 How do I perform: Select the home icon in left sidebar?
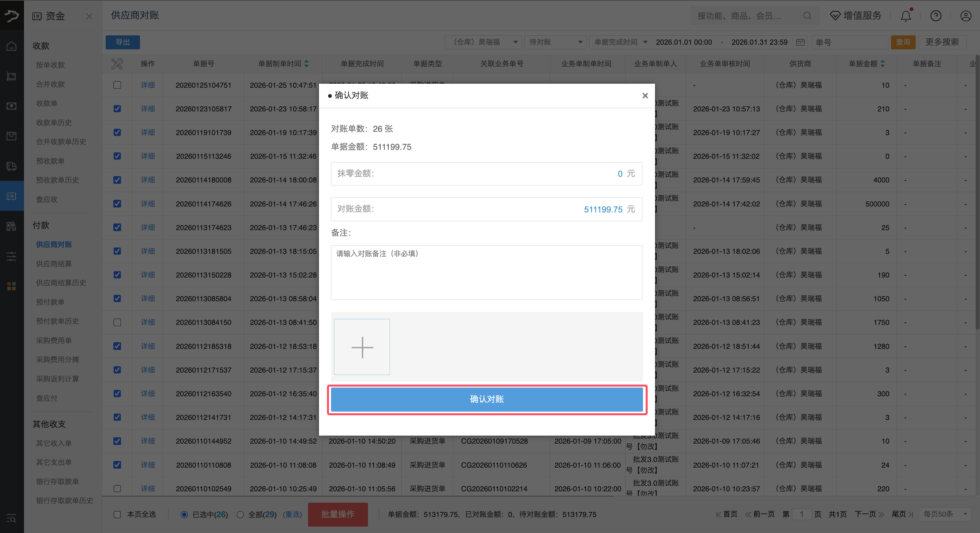click(x=11, y=45)
